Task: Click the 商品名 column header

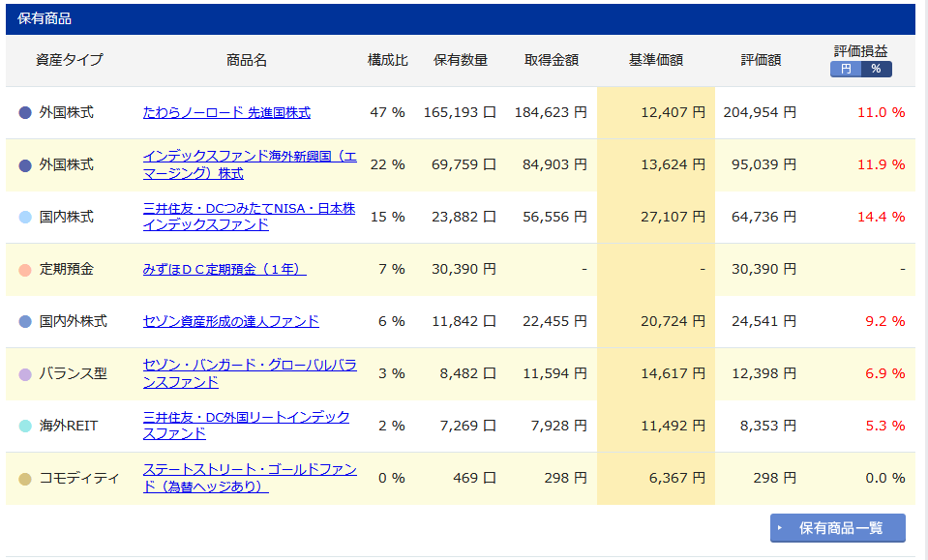Action: [x=247, y=60]
